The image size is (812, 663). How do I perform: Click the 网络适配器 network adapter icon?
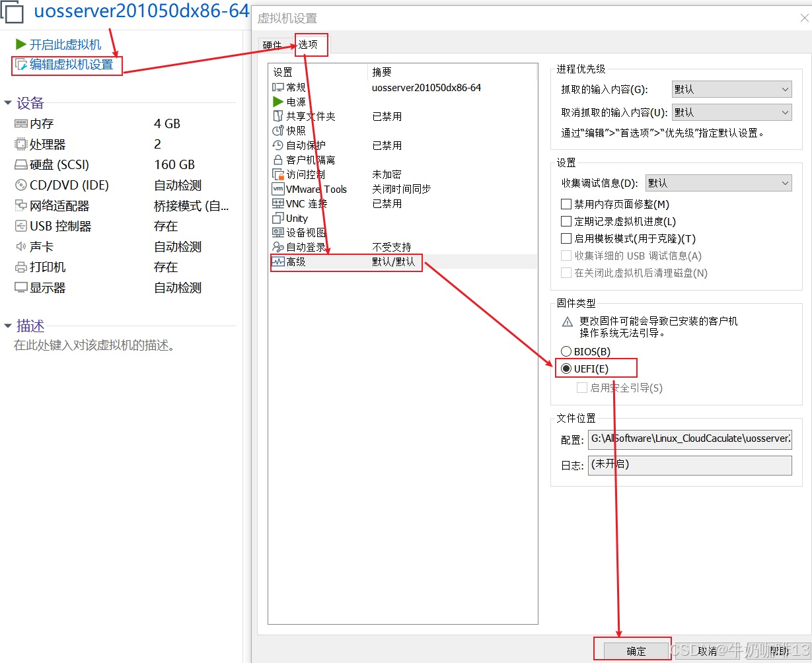[x=20, y=206]
